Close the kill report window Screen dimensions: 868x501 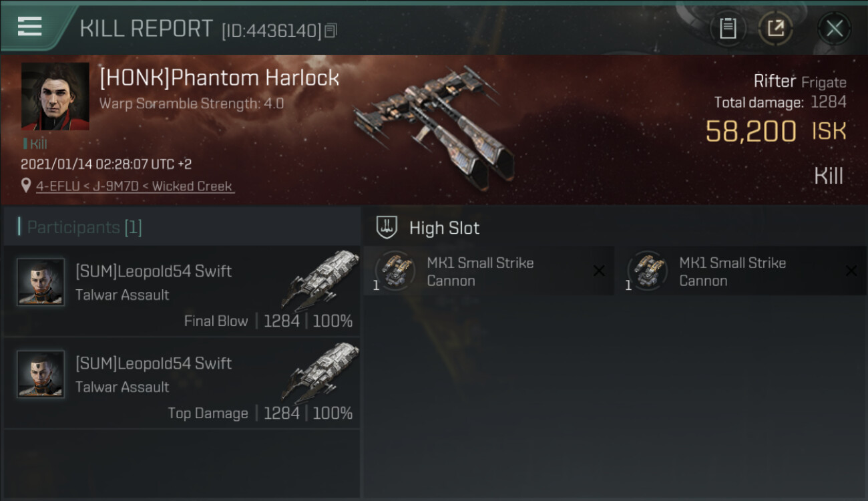[x=835, y=28]
